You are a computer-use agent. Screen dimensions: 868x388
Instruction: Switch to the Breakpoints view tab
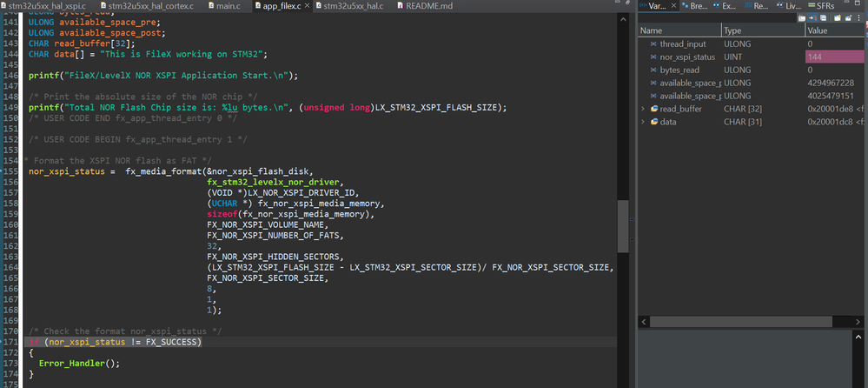tap(694, 6)
